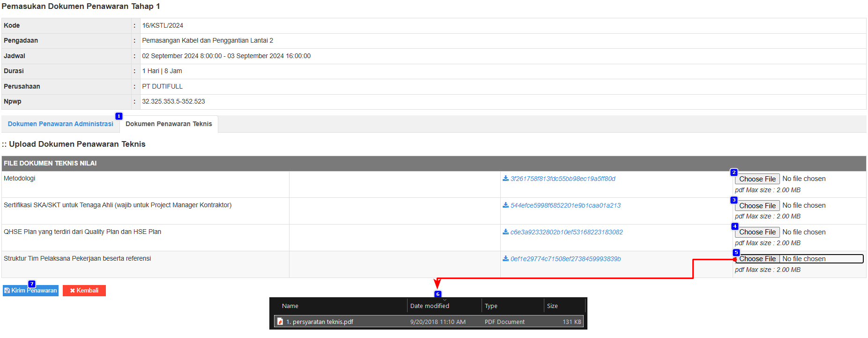Click the text Pemasangan Kabel dan Penggantian Lantai 2

pos(208,40)
